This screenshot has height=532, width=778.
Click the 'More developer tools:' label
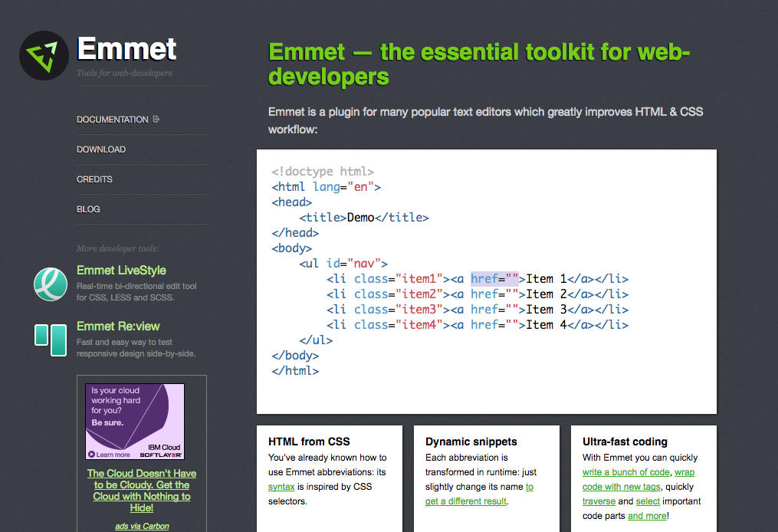(x=117, y=248)
